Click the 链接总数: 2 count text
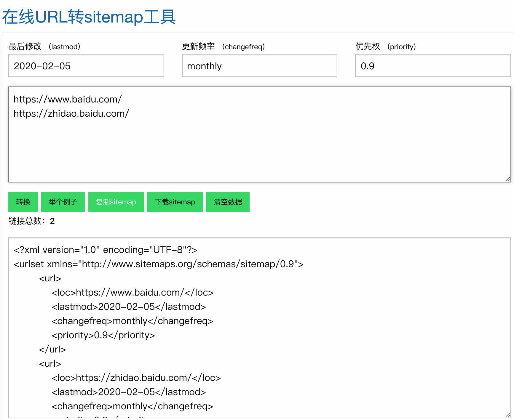 point(31,221)
